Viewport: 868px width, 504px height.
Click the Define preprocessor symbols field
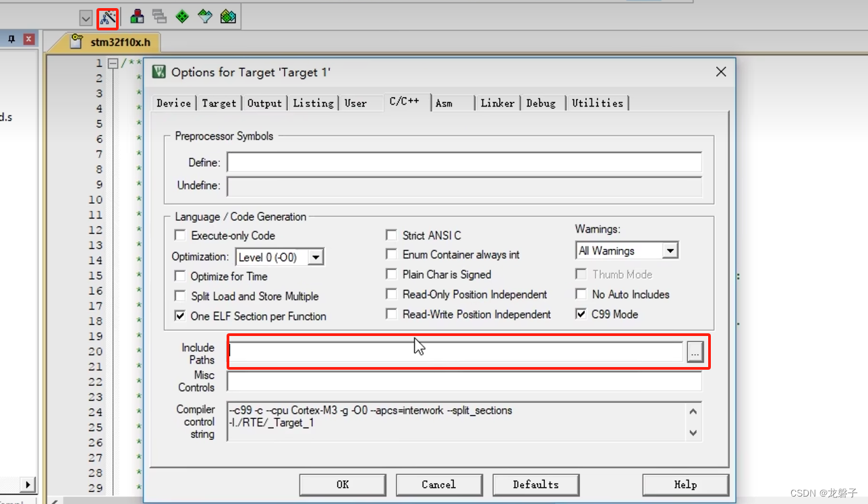[464, 163]
